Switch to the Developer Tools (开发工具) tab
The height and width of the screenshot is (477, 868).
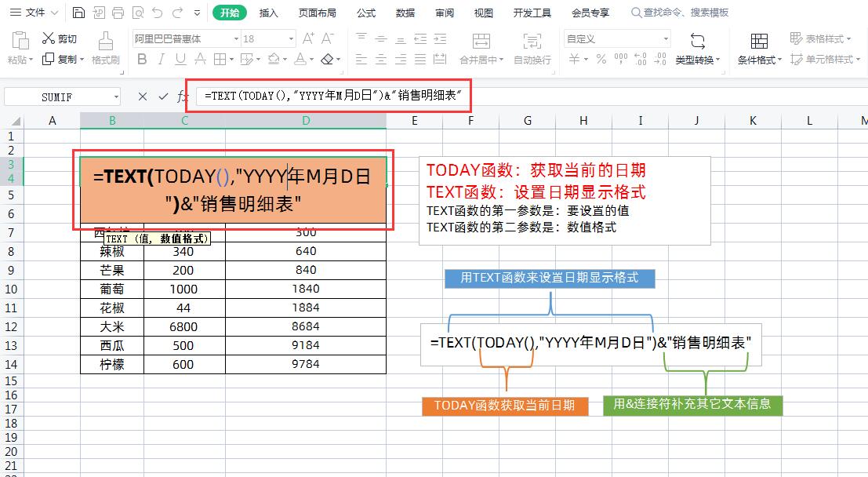coord(532,13)
